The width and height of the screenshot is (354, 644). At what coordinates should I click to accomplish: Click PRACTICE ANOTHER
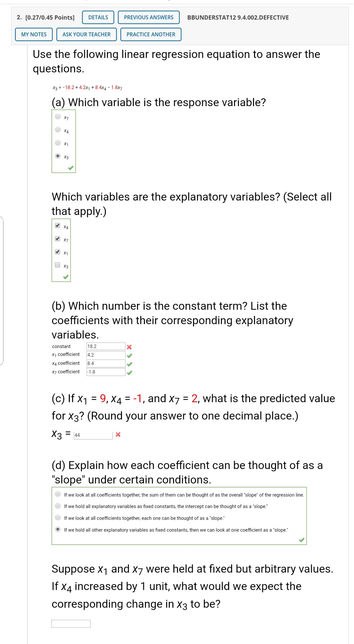[151, 34]
